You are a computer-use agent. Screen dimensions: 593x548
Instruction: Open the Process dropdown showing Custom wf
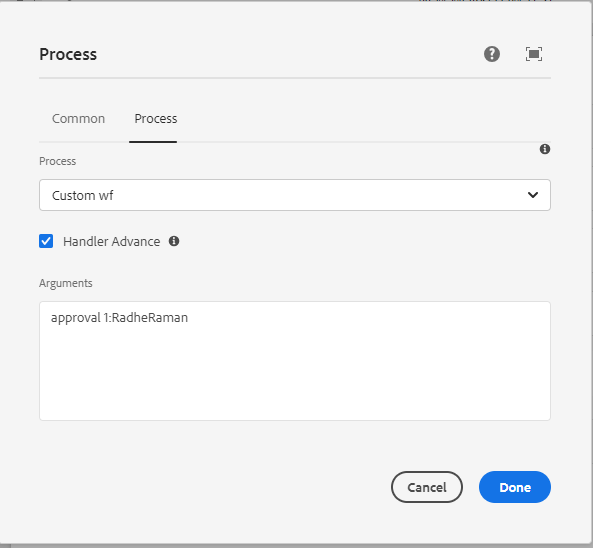295,195
